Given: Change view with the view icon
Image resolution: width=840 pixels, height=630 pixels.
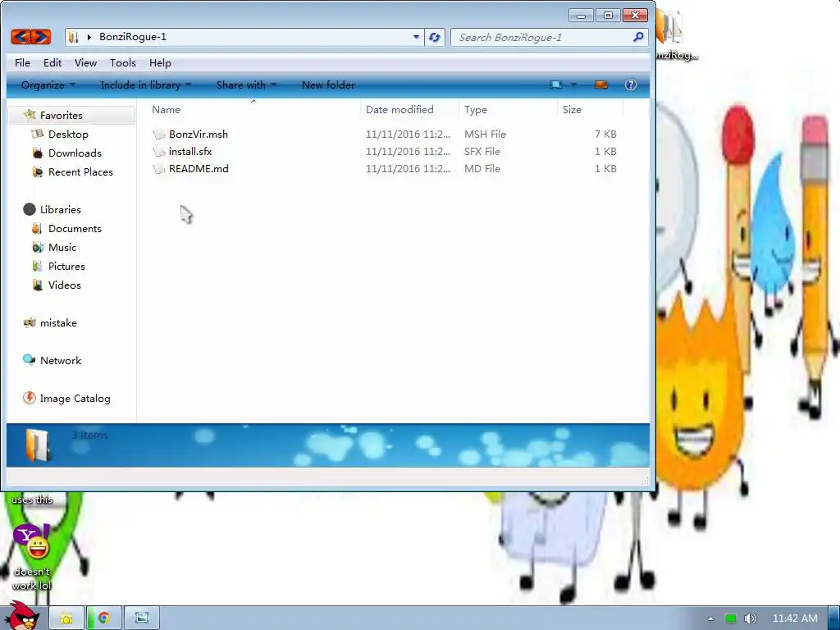Looking at the screenshot, I should (557, 84).
